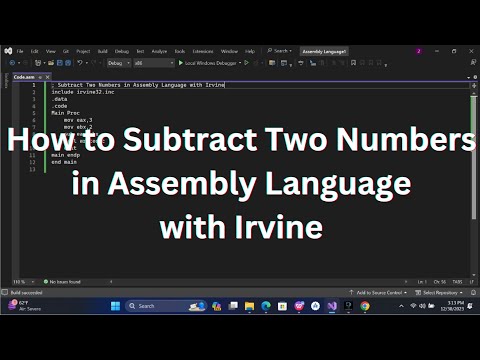The image size is (480, 360).
Task: Click the Navigate Backward toolbar icon
Action: click(x=12, y=63)
